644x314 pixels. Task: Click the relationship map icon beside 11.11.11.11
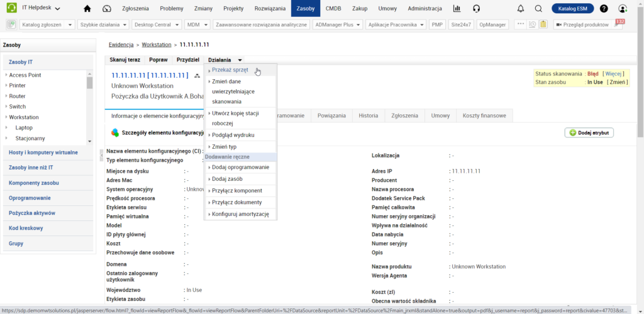point(197,75)
